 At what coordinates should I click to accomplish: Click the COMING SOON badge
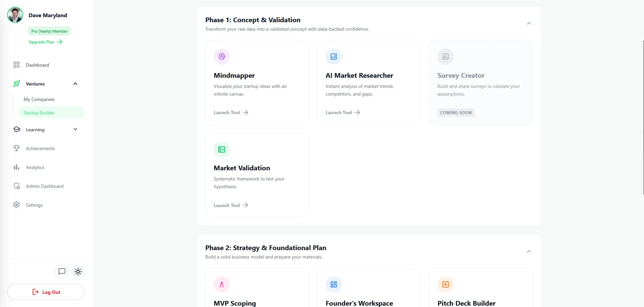456,113
